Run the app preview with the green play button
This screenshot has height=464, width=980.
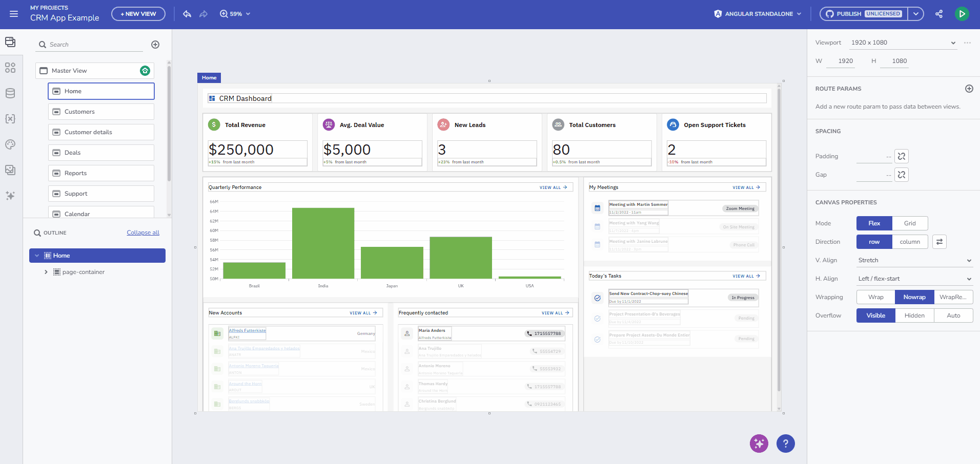[962, 14]
